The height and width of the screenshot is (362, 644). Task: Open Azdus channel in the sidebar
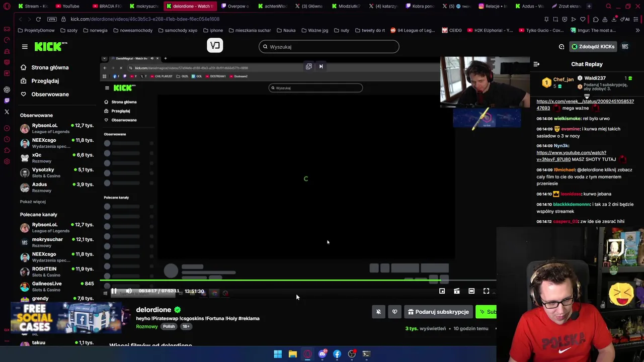click(x=57, y=187)
